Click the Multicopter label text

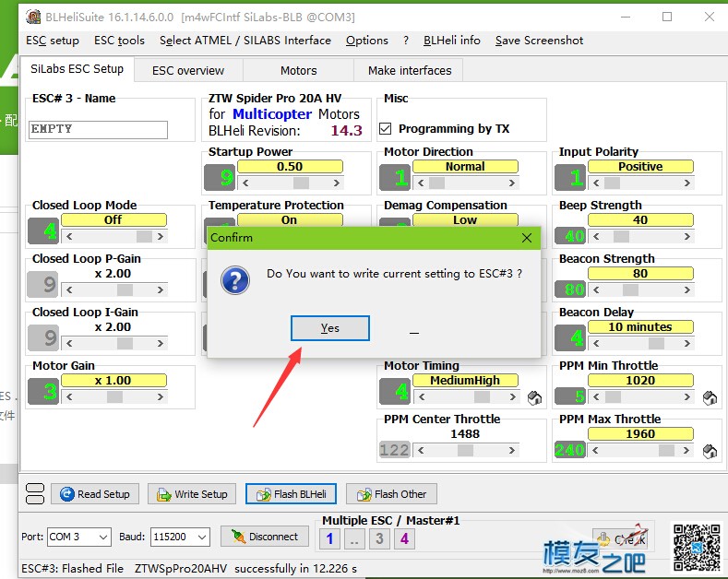[x=272, y=114]
